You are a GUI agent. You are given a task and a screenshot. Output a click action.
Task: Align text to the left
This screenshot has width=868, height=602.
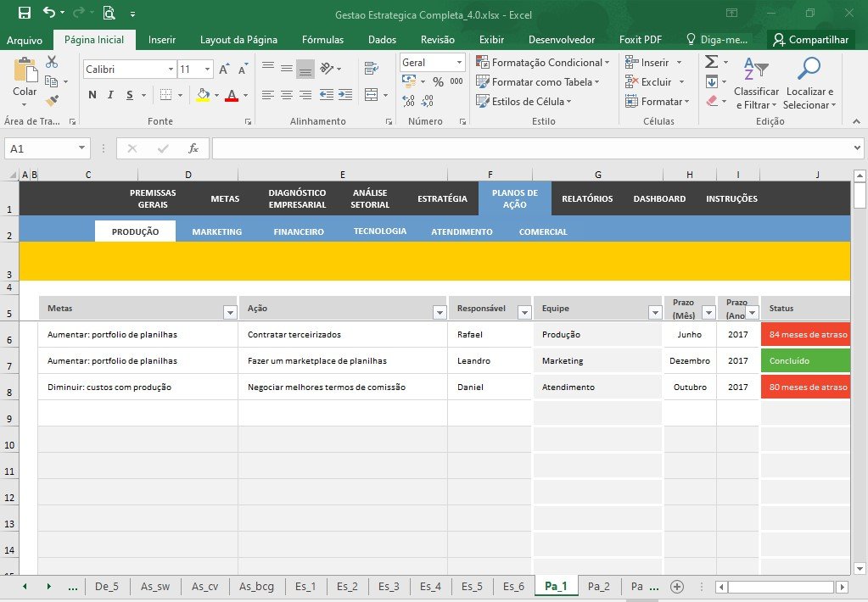[x=268, y=95]
